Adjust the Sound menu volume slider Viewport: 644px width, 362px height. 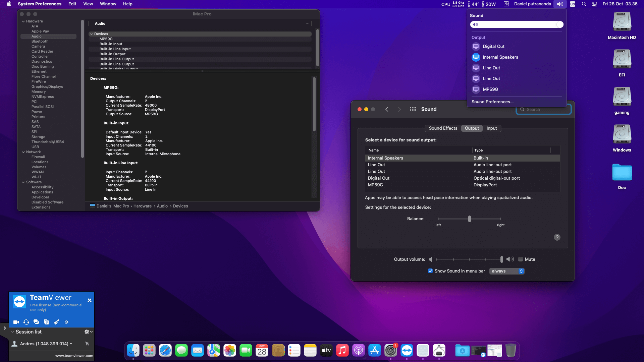click(x=517, y=24)
